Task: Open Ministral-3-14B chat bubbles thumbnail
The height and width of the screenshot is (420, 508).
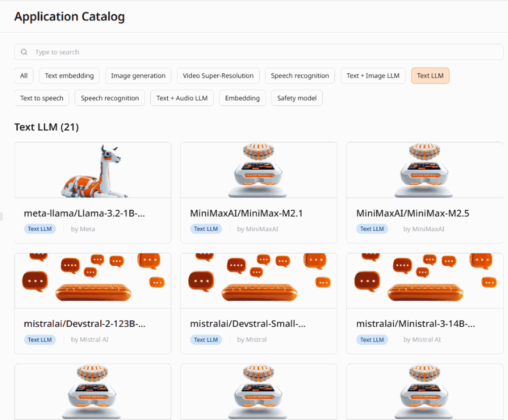Action: coord(425,281)
